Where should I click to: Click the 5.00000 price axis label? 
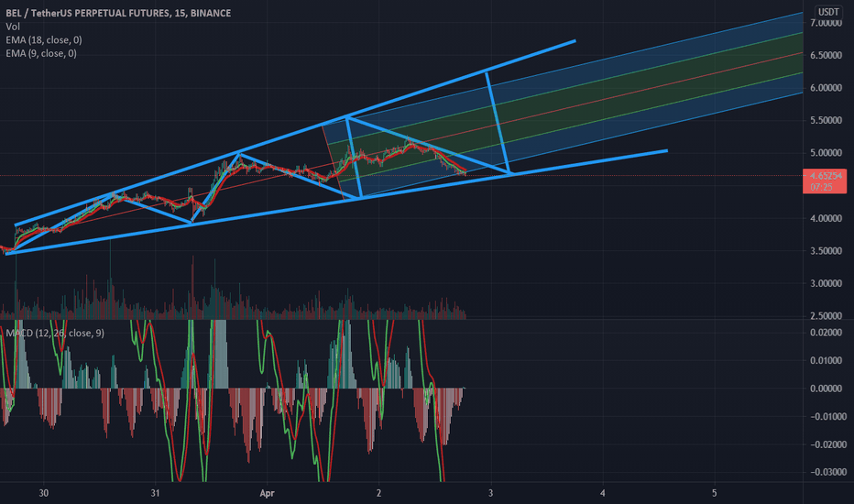coord(826,153)
